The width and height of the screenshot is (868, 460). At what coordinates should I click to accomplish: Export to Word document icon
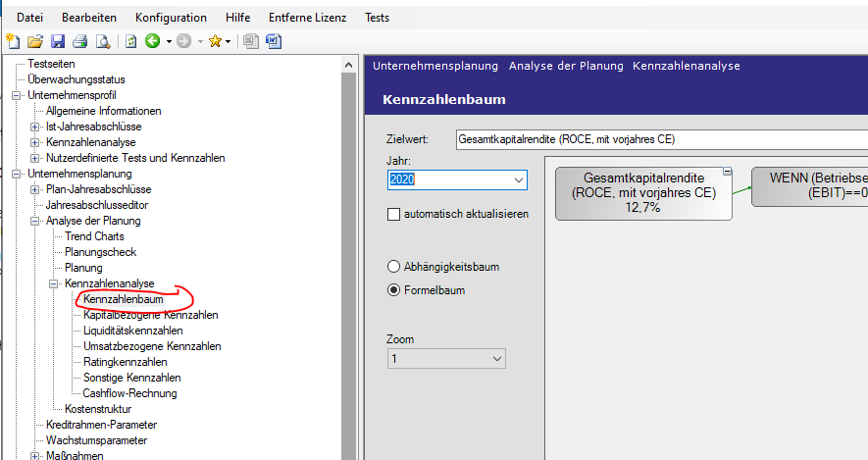[274, 41]
